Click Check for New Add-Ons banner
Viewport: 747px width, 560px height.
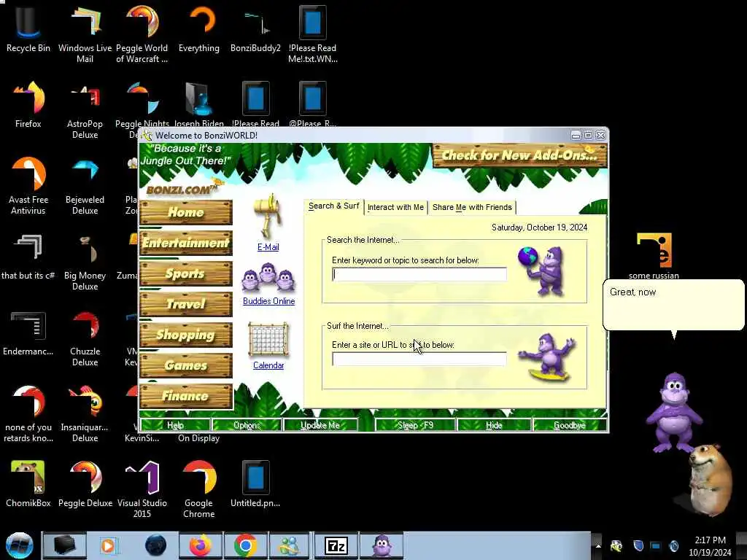[x=519, y=155]
